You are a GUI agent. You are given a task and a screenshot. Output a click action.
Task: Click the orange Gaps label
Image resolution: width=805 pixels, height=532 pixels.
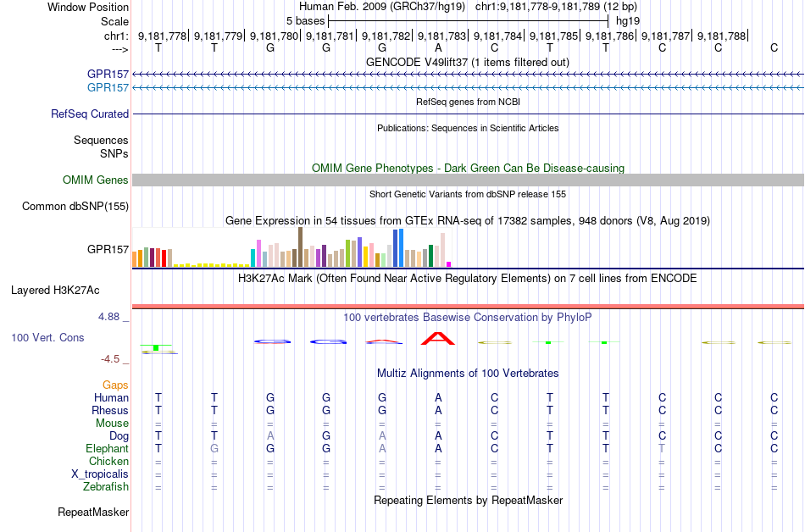point(115,385)
